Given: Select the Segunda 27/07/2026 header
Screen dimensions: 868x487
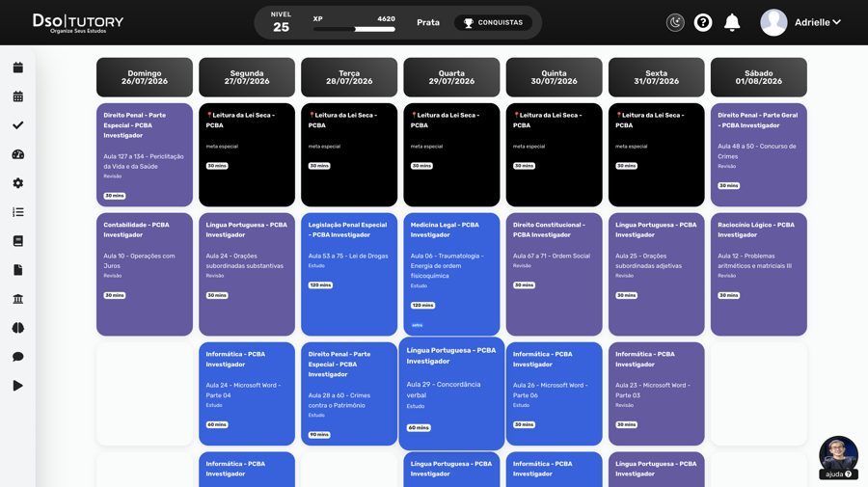Looking at the screenshot, I should (x=247, y=77).
